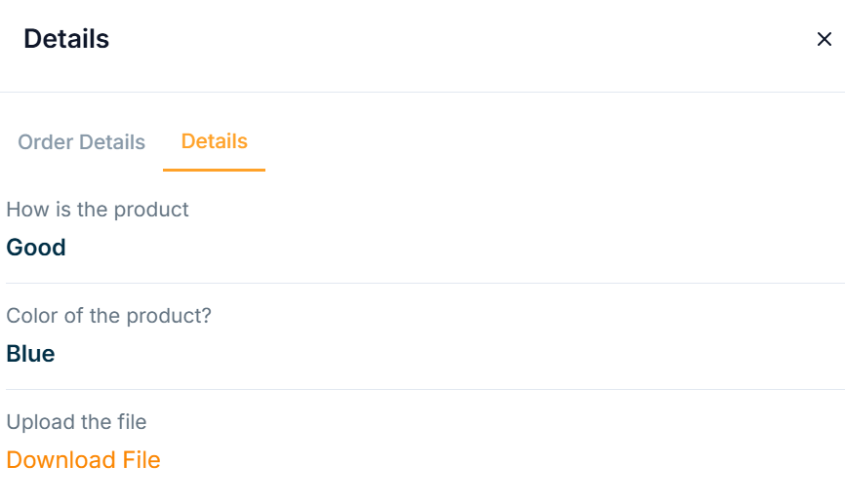Click the orange underline beneath the Details tab

pos(214,170)
